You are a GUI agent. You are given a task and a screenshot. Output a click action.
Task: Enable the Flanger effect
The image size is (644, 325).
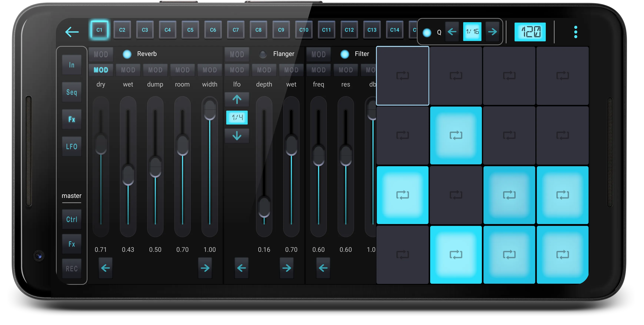[x=263, y=54]
